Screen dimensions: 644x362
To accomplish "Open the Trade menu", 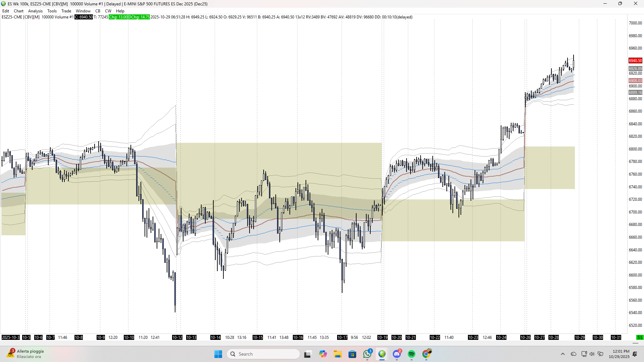I will [x=66, y=11].
